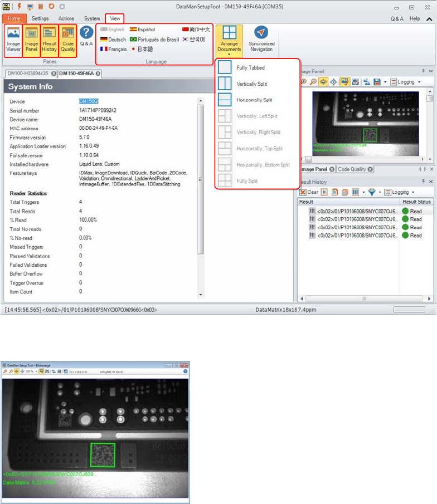Open the Image Viewer pane

13,41
